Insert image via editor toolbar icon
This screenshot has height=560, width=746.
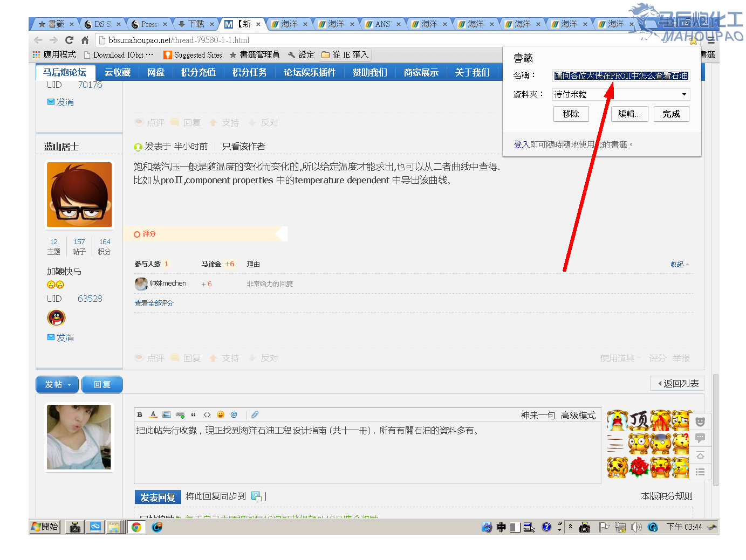tap(167, 414)
